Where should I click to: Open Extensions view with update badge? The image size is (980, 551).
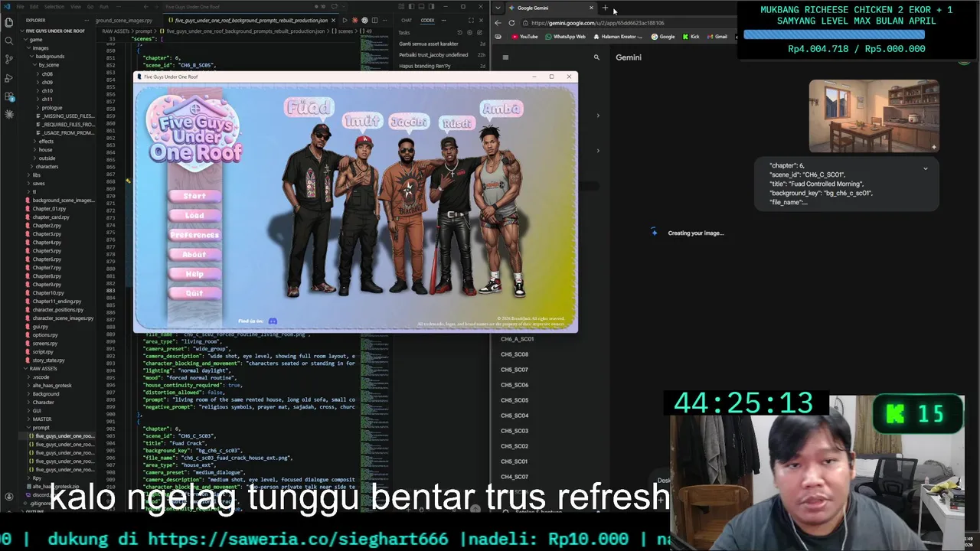coord(8,96)
